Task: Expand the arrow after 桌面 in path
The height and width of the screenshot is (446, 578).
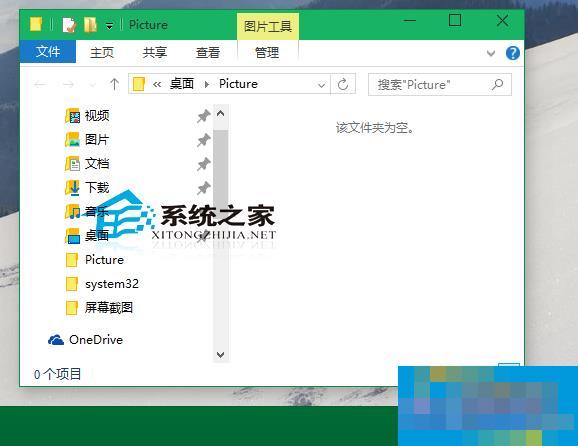Action: pos(207,84)
